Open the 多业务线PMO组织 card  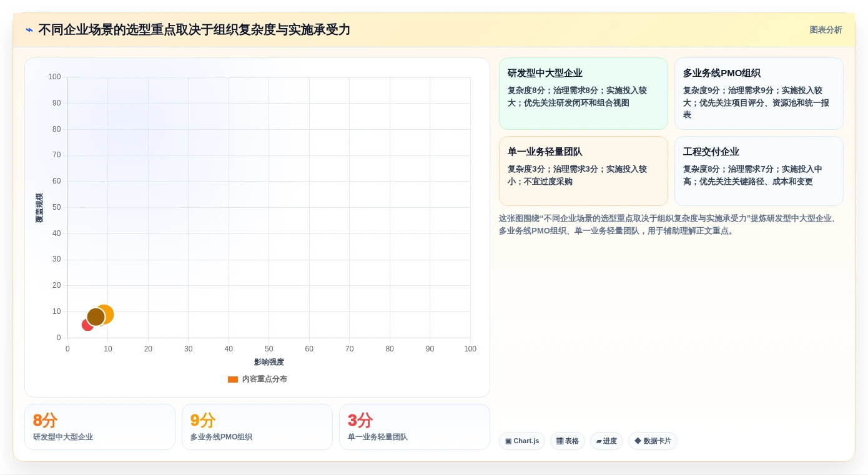pyautogui.click(x=759, y=94)
